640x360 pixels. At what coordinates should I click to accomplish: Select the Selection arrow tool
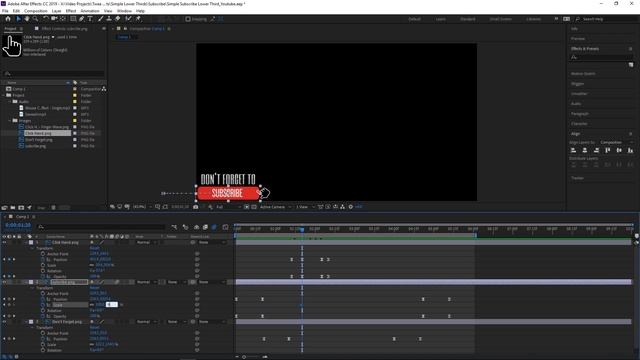tap(18, 19)
